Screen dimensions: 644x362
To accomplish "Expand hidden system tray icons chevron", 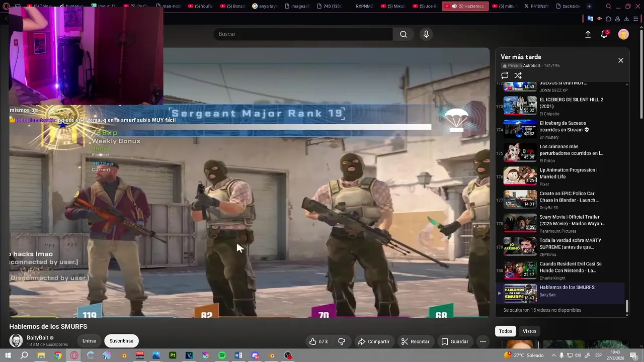I will pos(555,355).
